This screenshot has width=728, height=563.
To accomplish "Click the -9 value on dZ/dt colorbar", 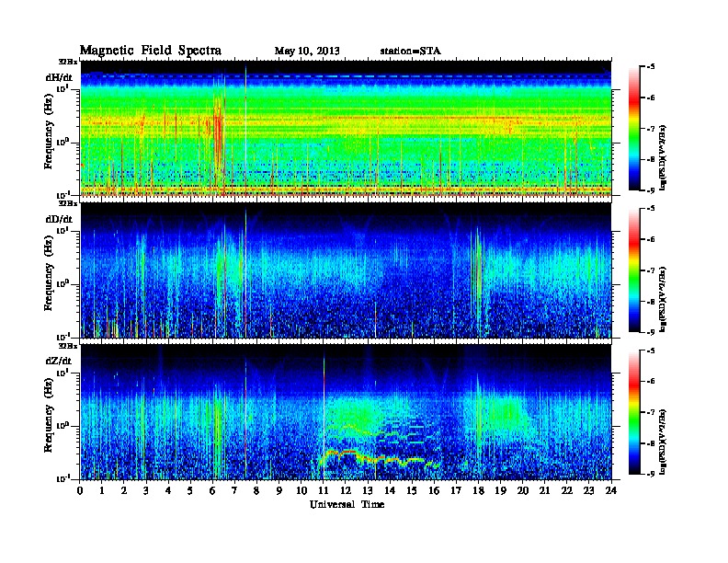I will [x=651, y=474].
